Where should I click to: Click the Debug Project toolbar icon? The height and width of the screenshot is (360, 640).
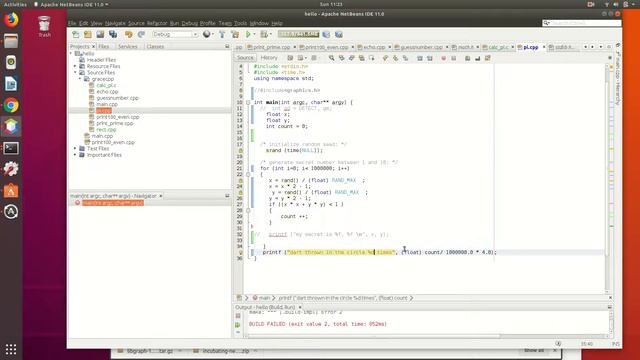264,35
